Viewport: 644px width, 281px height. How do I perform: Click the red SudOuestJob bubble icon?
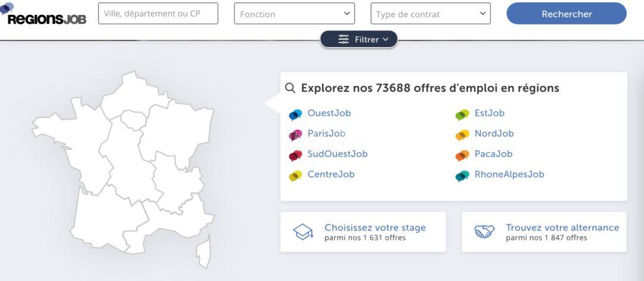pyautogui.click(x=295, y=156)
